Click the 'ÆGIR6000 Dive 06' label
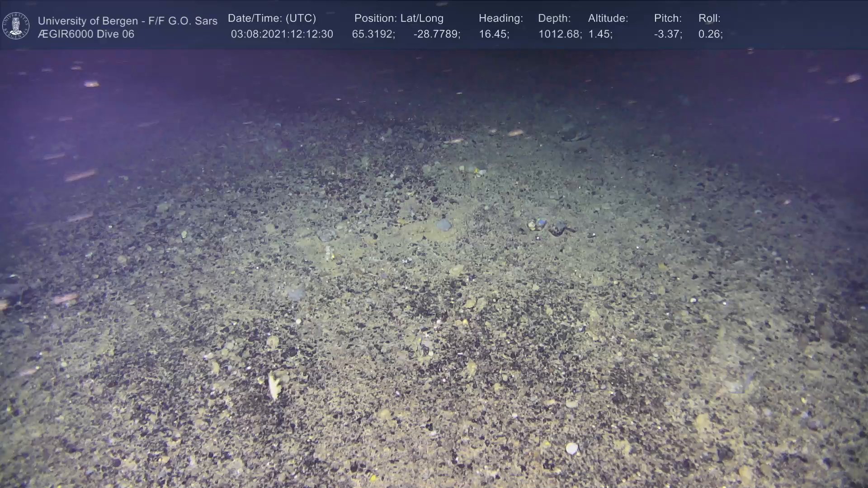The width and height of the screenshot is (868, 488). click(86, 34)
